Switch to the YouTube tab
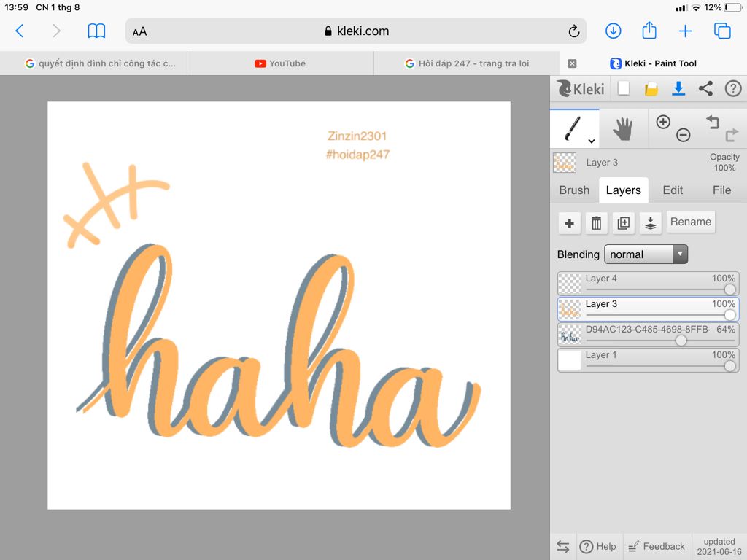Screen dimensions: 747x560 (x=280, y=63)
